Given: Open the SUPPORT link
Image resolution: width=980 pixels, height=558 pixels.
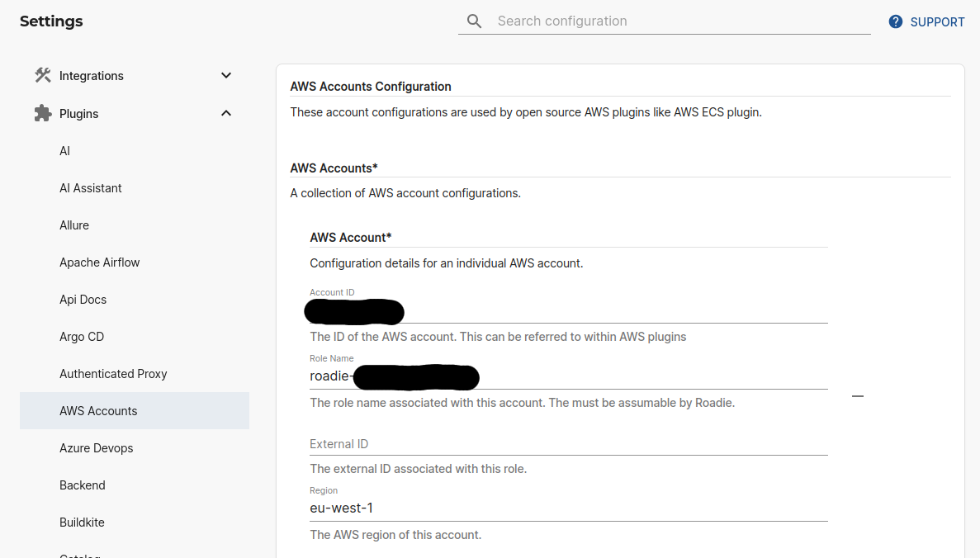Looking at the screenshot, I should [935, 21].
